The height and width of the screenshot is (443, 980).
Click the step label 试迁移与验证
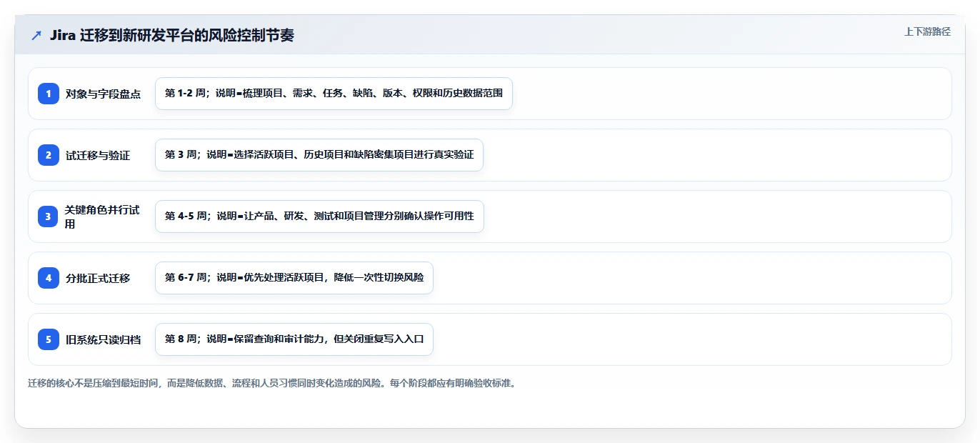(x=98, y=155)
